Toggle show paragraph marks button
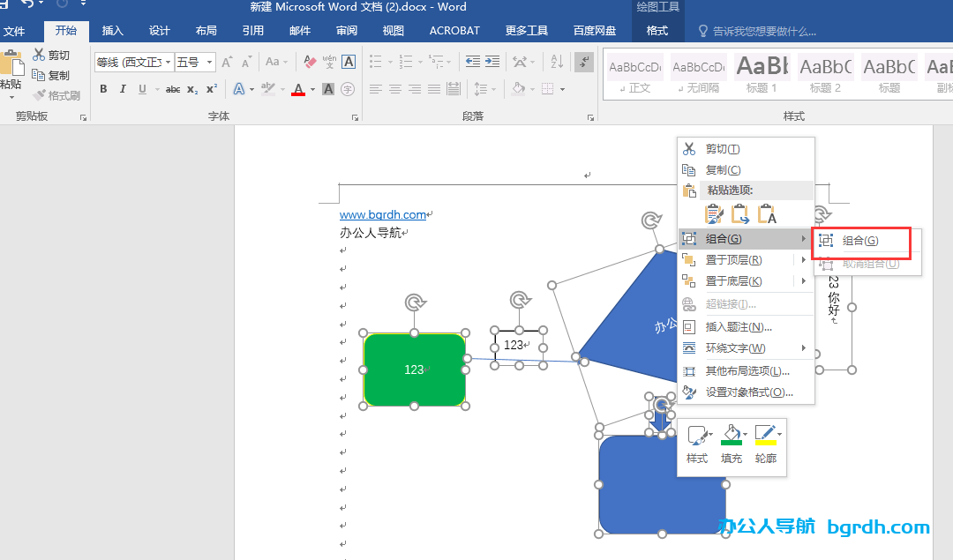The width and height of the screenshot is (953, 560). point(583,63)
